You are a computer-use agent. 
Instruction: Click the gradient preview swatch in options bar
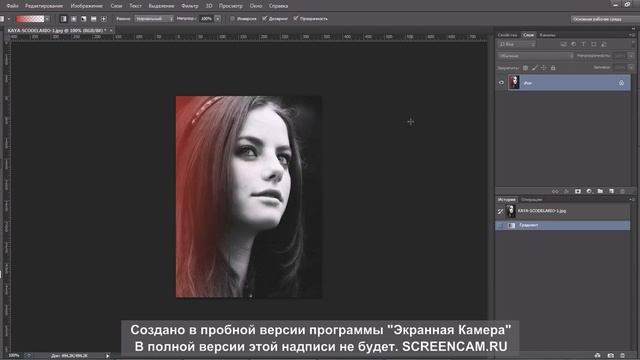click(x=30, y=19)
